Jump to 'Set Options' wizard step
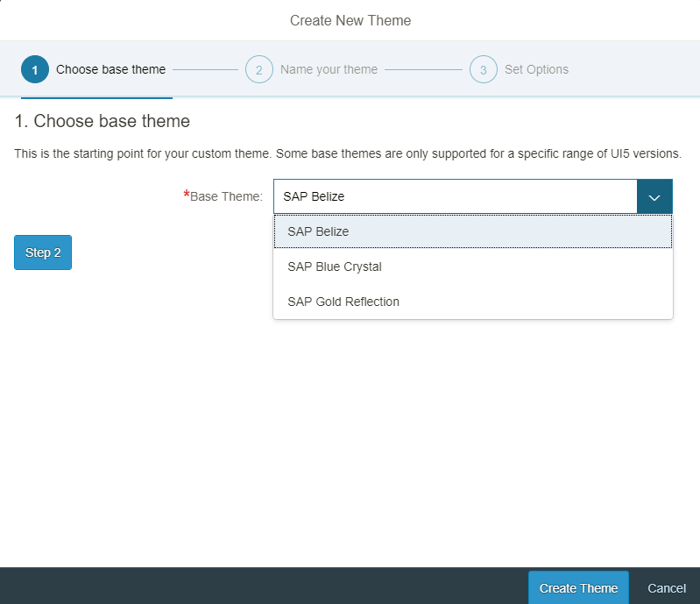This screenshot has width=700, height=604. [536, 69]
